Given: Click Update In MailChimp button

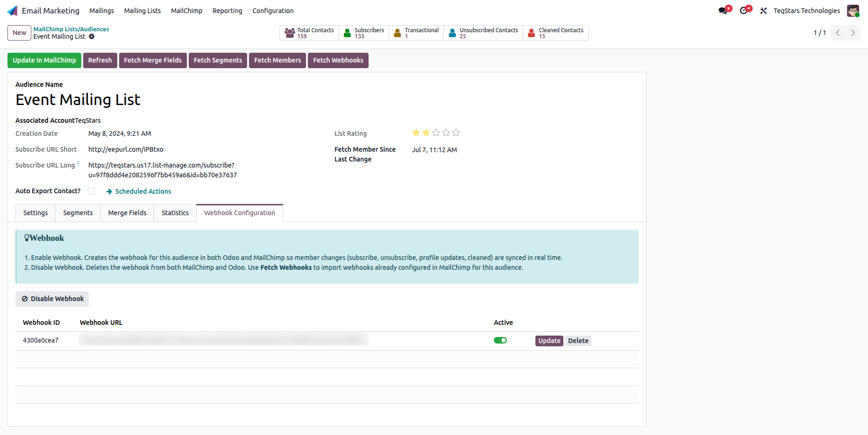Looking at the screenshot, I should coord(44,60).
